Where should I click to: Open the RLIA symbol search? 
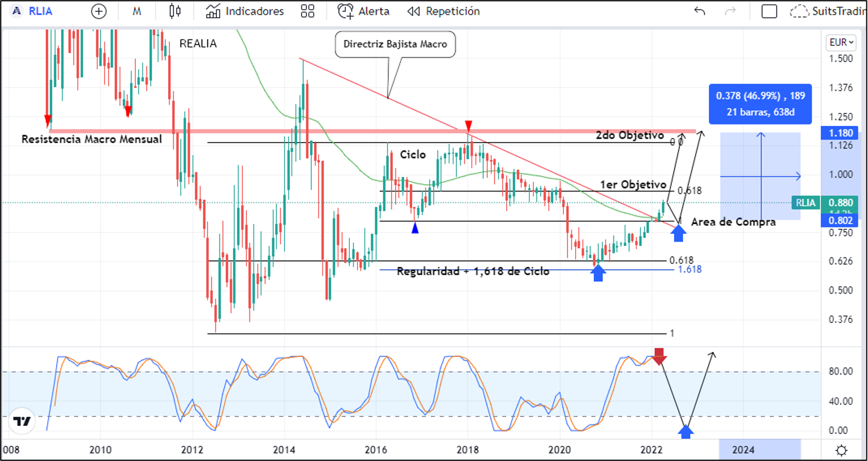coord(36,11)
